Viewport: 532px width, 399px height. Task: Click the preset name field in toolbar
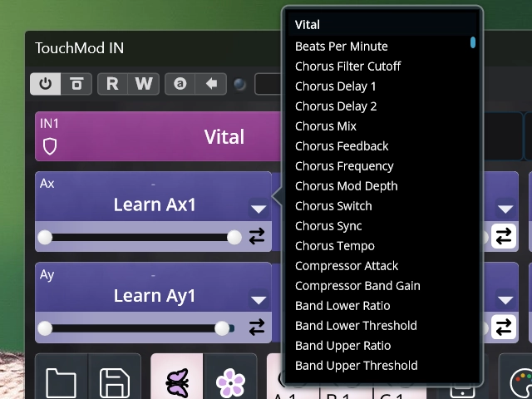point(268,84)
